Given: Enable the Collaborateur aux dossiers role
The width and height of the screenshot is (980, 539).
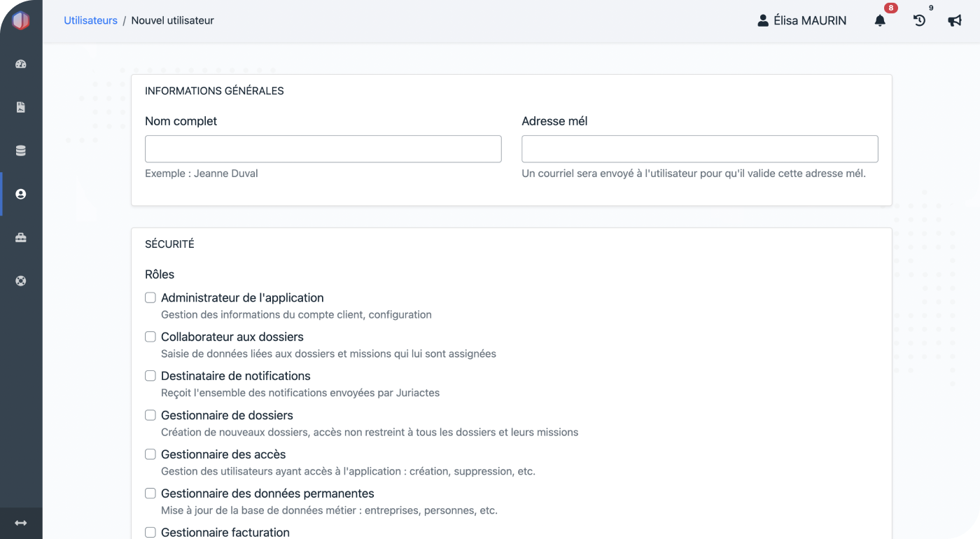Looking at the screenshot, I should pyautogui.click(x=150, y=337).
